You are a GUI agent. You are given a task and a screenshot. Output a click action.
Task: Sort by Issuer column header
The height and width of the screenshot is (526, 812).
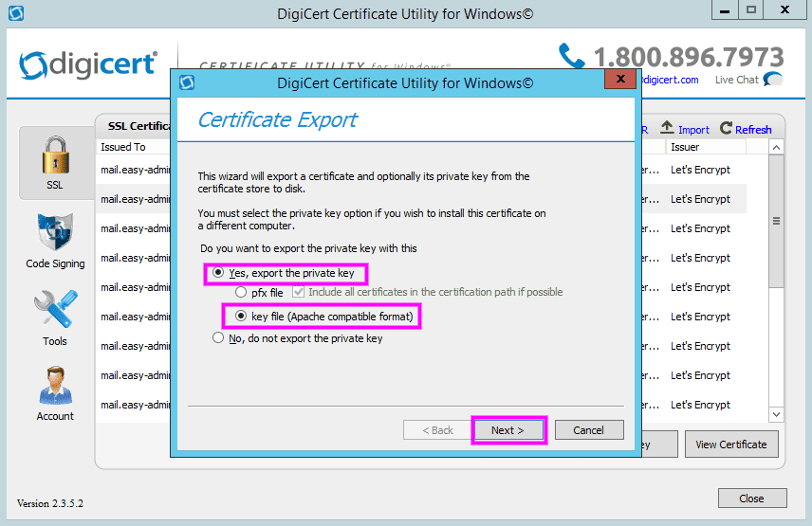pos(706,147)
